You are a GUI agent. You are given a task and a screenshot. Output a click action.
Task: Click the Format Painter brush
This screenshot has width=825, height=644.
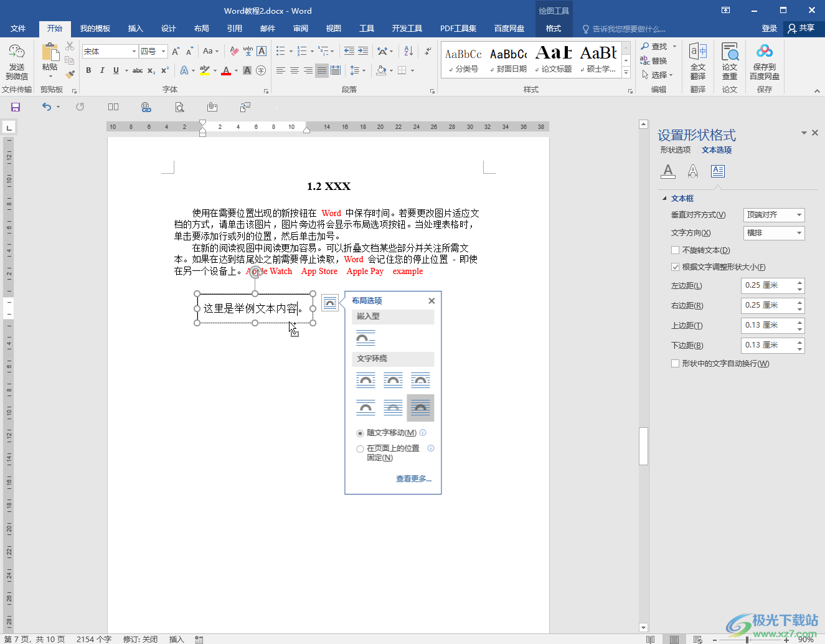pyautogui.click(x=70, y=74)
